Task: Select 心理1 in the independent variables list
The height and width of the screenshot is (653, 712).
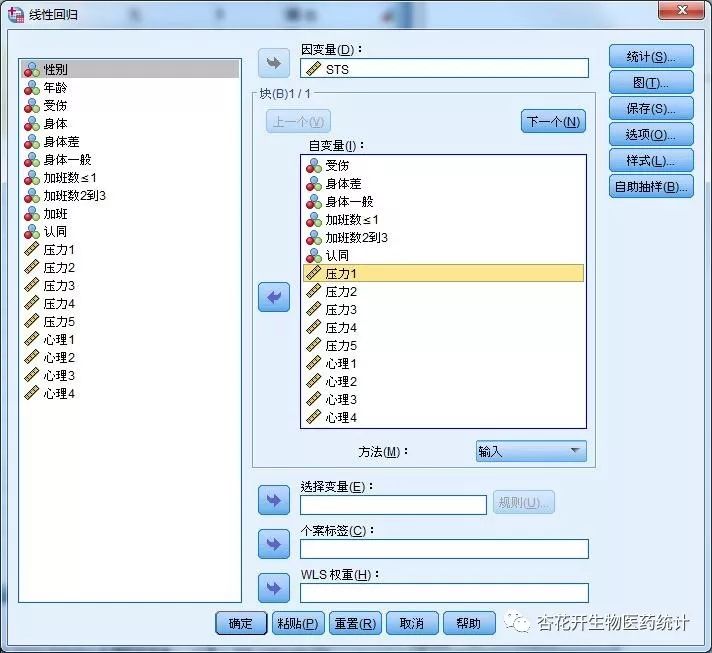Action: 443,364
